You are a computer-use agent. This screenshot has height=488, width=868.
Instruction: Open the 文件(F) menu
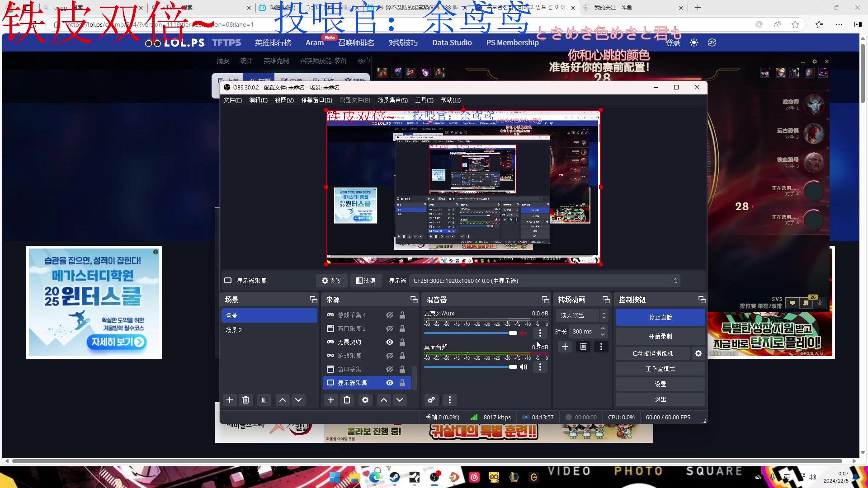coord(232,100)
